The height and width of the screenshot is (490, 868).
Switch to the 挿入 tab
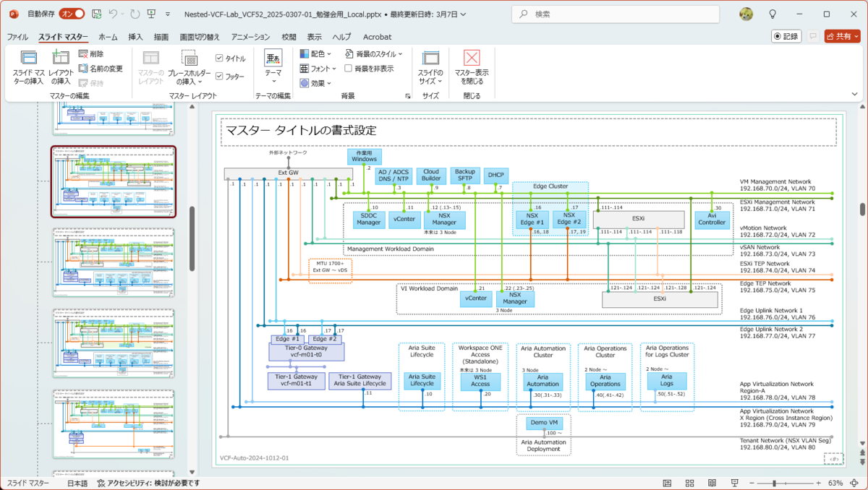[x=135, y=37]
